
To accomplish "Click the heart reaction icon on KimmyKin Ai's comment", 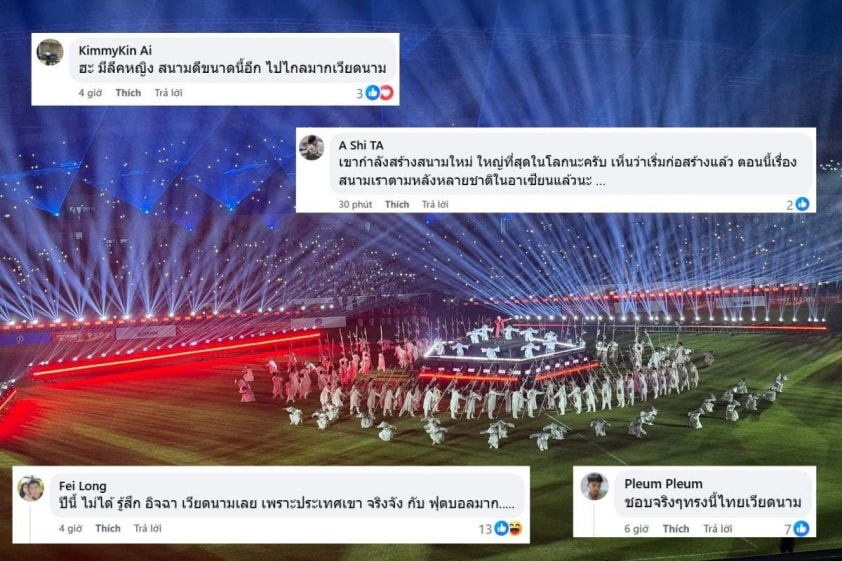I will tap(386, 93).
